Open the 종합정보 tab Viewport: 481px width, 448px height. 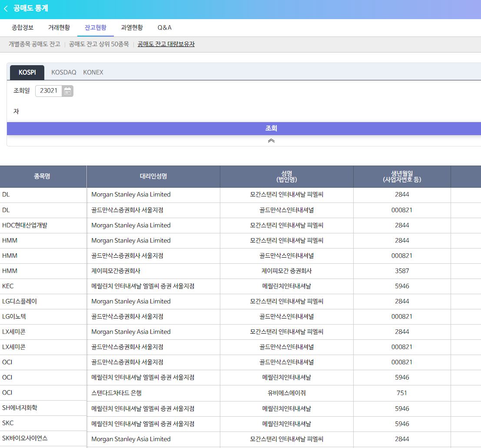pos(23,28)
